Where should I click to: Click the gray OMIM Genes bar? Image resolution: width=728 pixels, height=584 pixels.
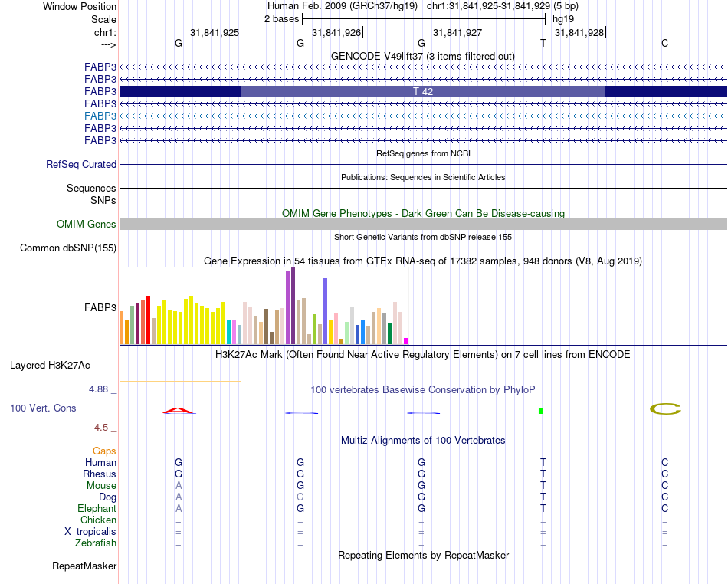pyautogui.click(x=423, y=225)
